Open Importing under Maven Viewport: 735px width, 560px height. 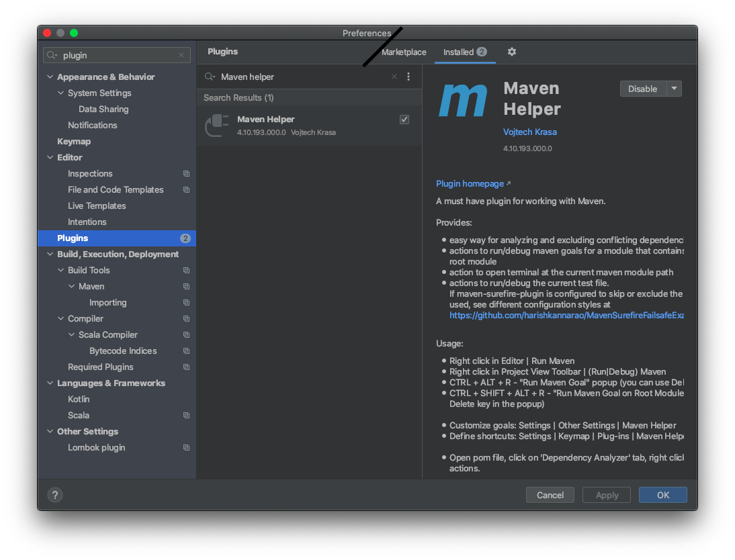[x=107, y=303]
